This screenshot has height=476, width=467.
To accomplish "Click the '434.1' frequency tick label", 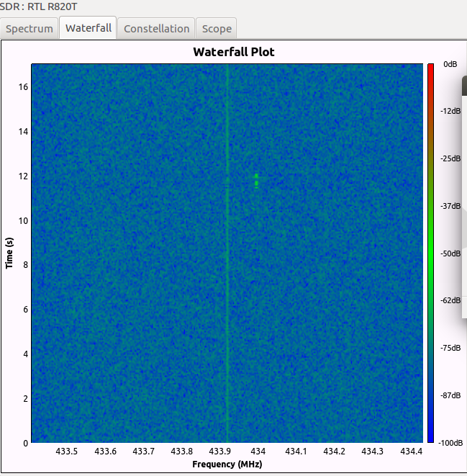I will [296, 452].
